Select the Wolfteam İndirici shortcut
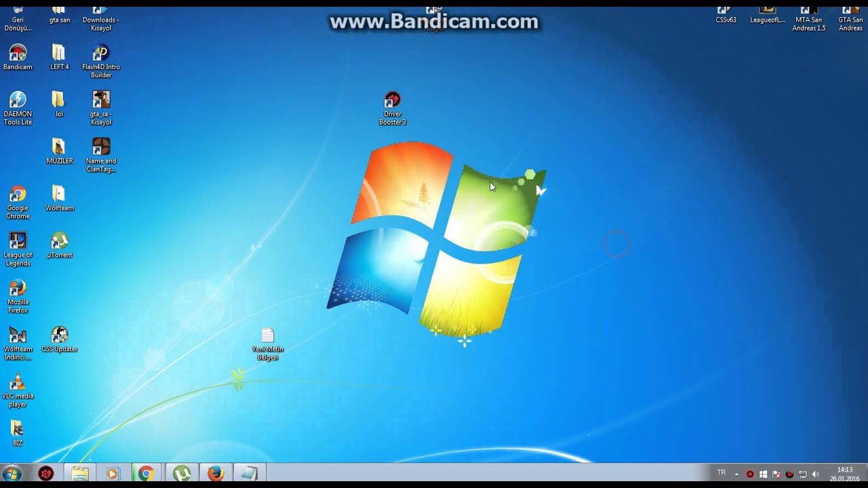This screenshot has width=868, height=488. (18, 343)
